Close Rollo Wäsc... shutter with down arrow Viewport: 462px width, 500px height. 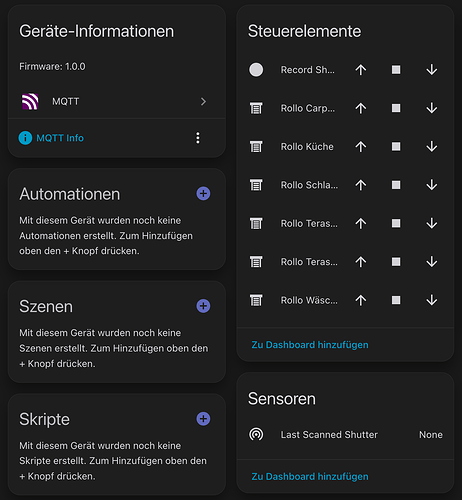tap(432, 300)
